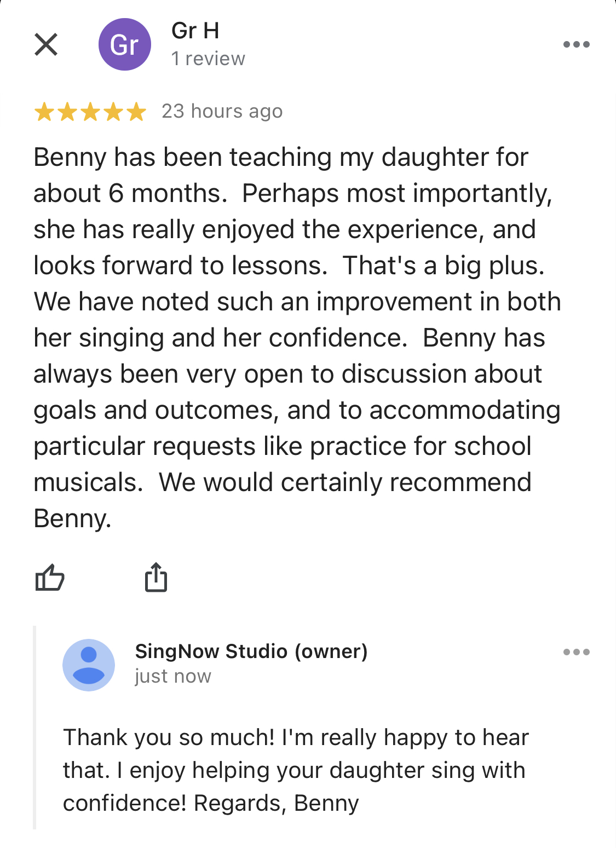Open more options for the owner reply
The width and height of the screenshot is (616, 848).
576,652
